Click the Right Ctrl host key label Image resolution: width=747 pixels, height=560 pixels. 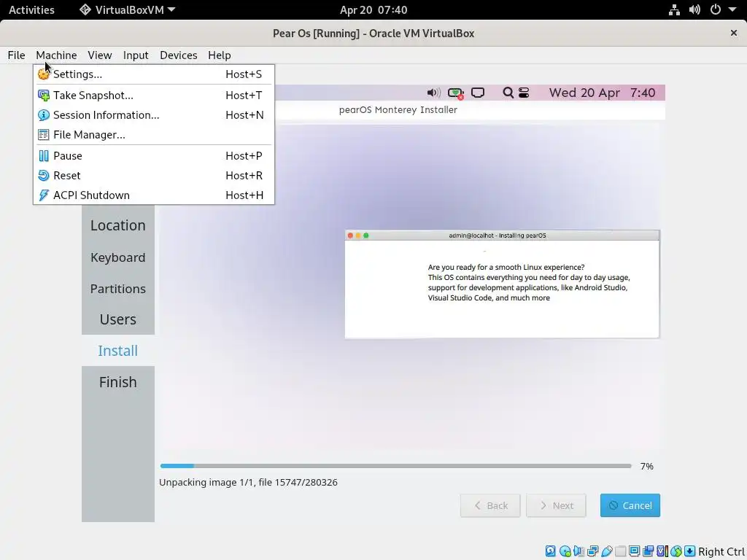721,551
